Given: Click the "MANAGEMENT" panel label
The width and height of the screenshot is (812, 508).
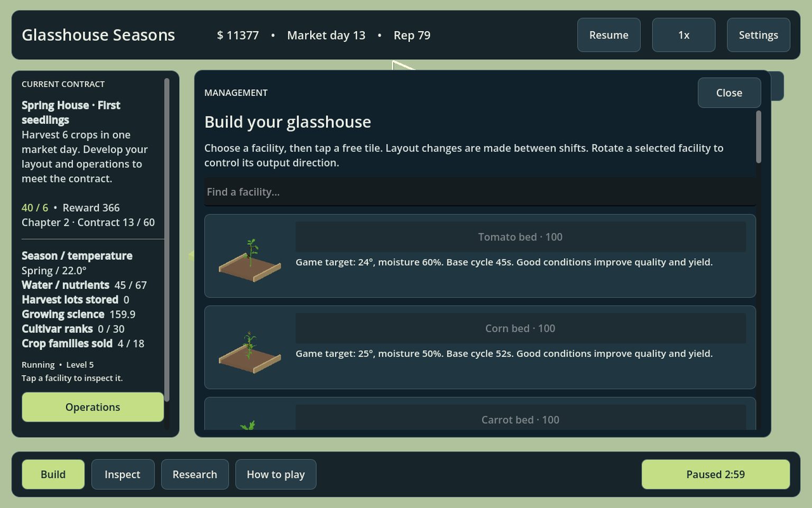Looking at the screenshot, I should 236,93.
